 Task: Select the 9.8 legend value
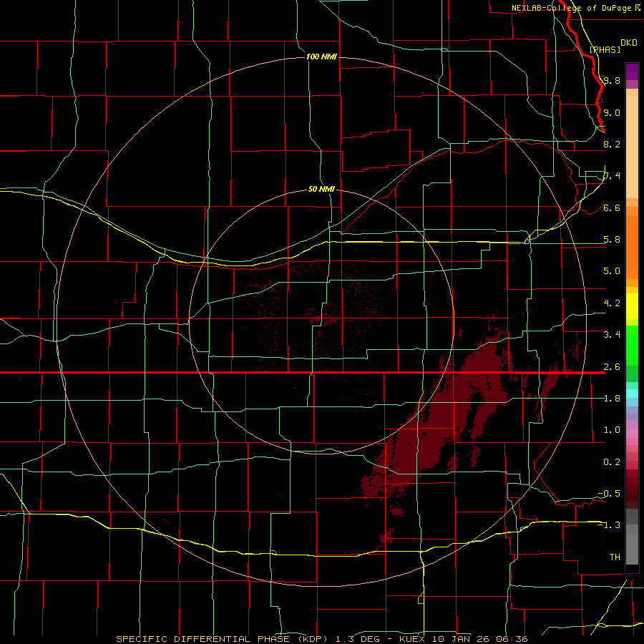coord(612,80)
